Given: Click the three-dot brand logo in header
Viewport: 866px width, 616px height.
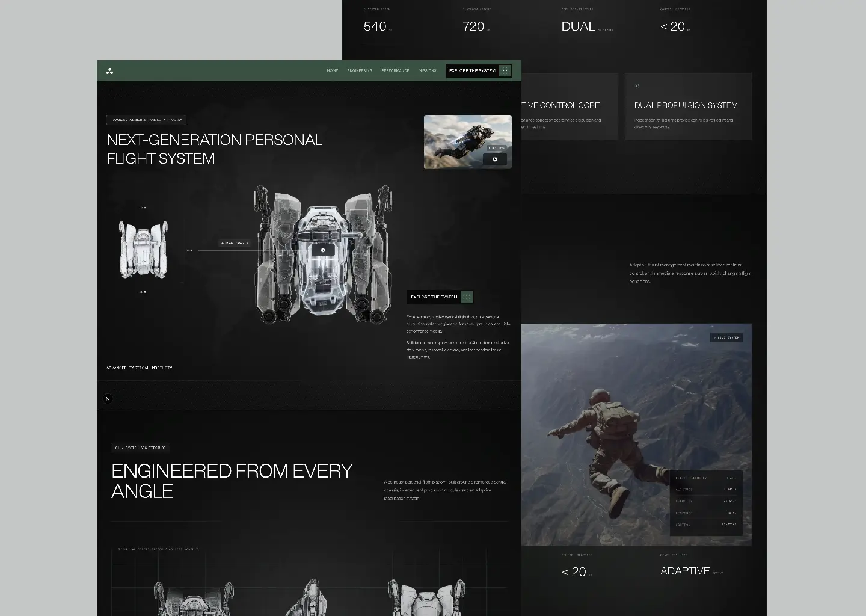Looking at the screenshot, I should pyautogui.click(x=109, y=71).
